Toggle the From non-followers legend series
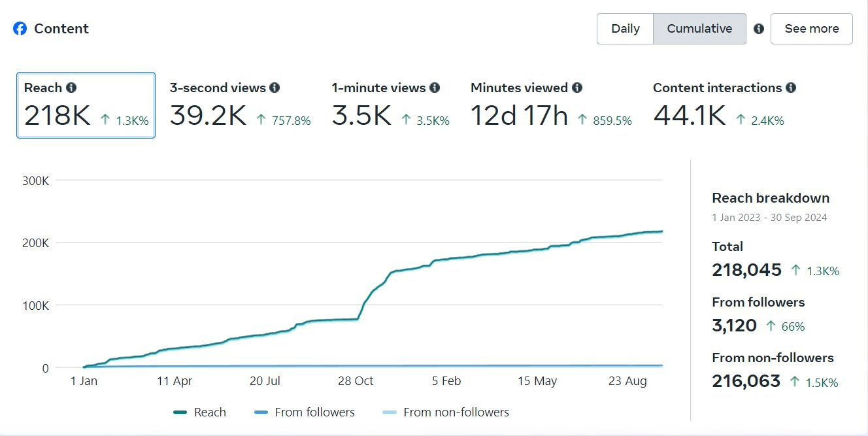Viewport: 868px width, 436px height. [x=446, y=412]
